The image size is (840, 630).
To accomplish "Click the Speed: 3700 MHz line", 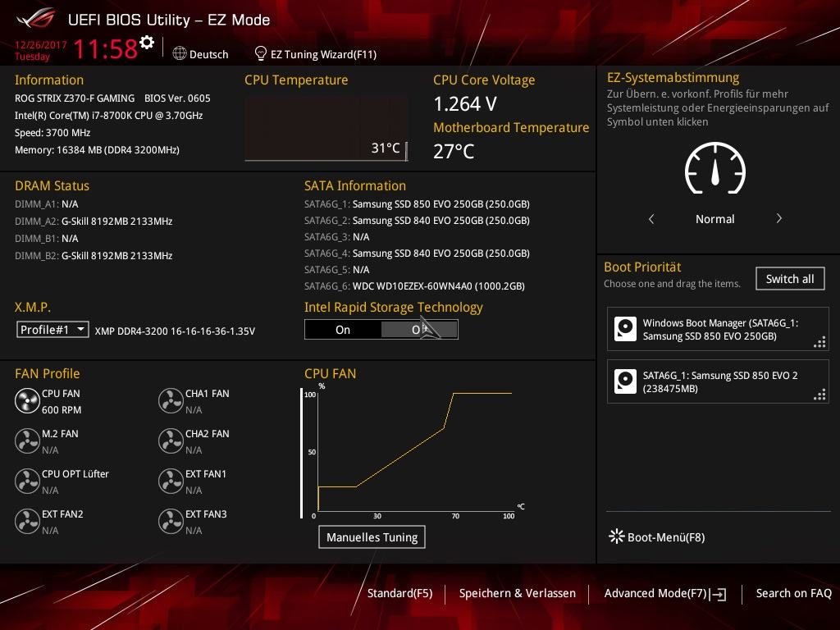I will click(52, 133).
